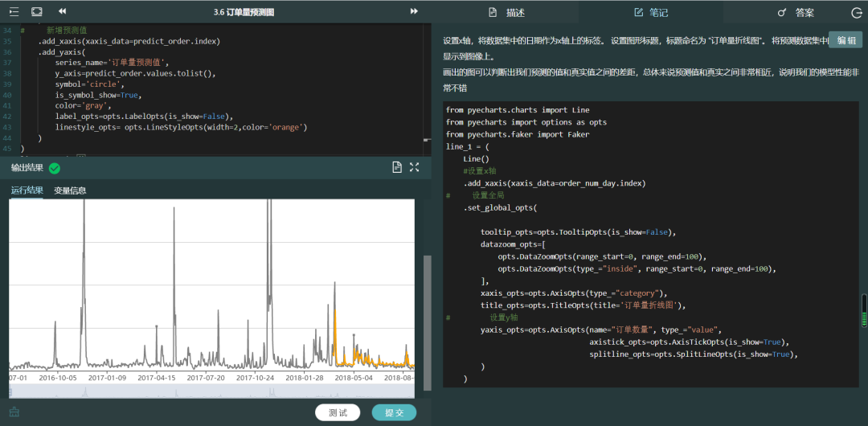Click 'from pyecharts.charts import Line' in notes
This screenshot has width=868, height=426.
[x=518, y=109]
